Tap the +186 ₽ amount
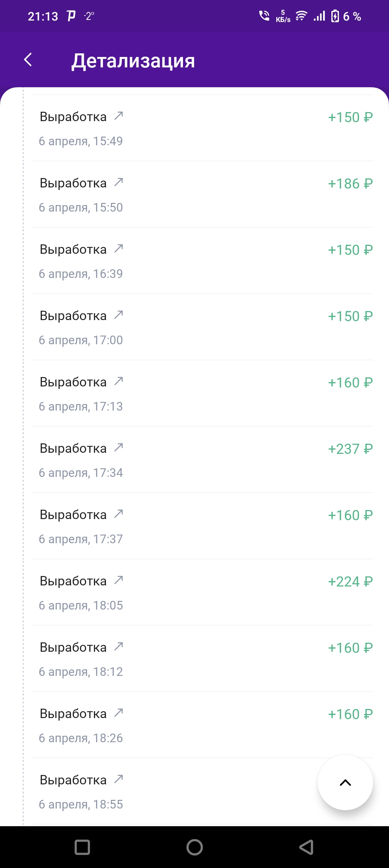 click(350, 183)
